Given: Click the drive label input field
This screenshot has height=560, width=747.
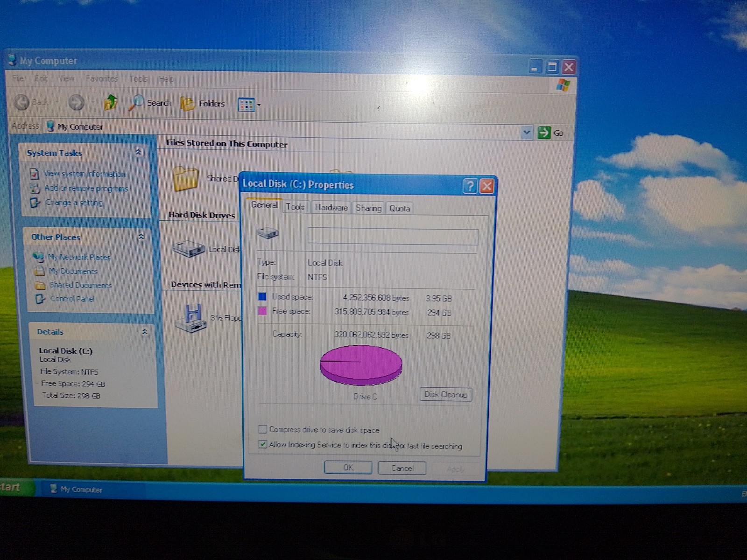Looking at the screenshot, I should pyautogui.click(x=393, y=236).
